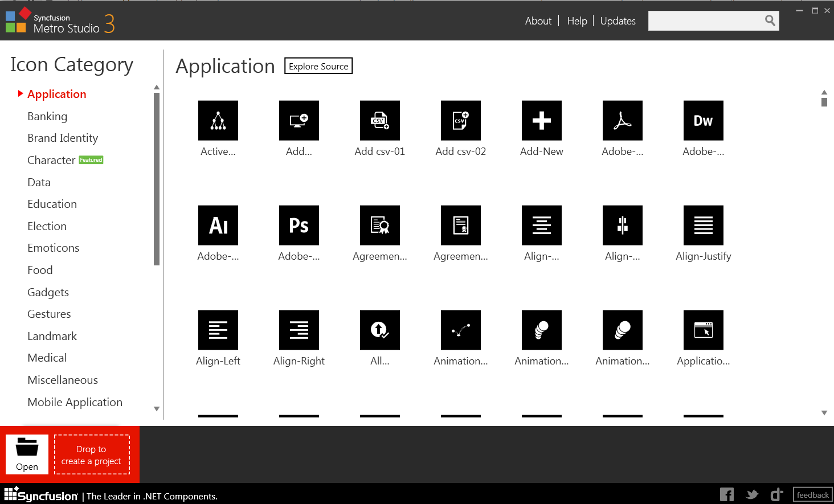Click icon grid scroll-up arrow

point(824,92)
